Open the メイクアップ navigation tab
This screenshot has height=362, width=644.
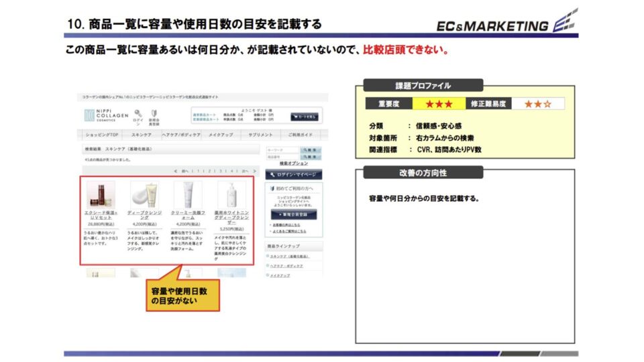221,135
